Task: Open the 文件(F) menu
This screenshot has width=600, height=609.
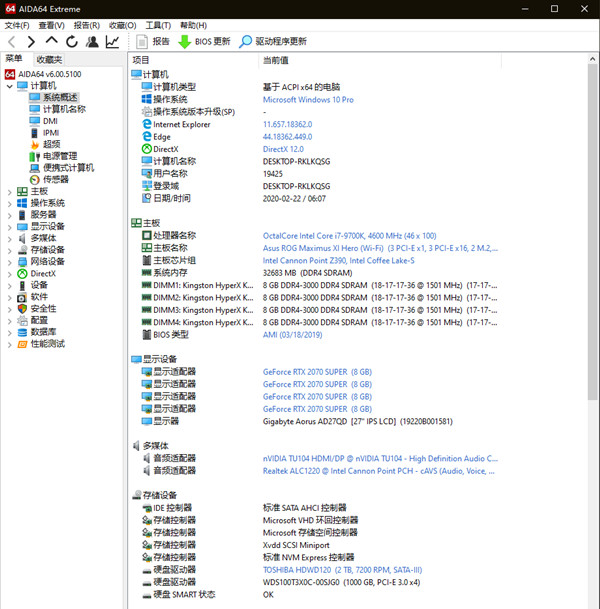Action: (x=17, y=26)
